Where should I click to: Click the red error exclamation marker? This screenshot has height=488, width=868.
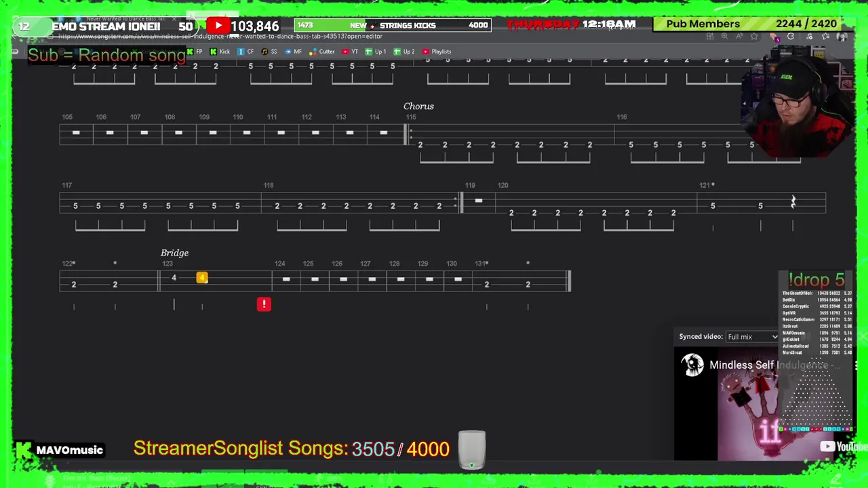point(264,304)
